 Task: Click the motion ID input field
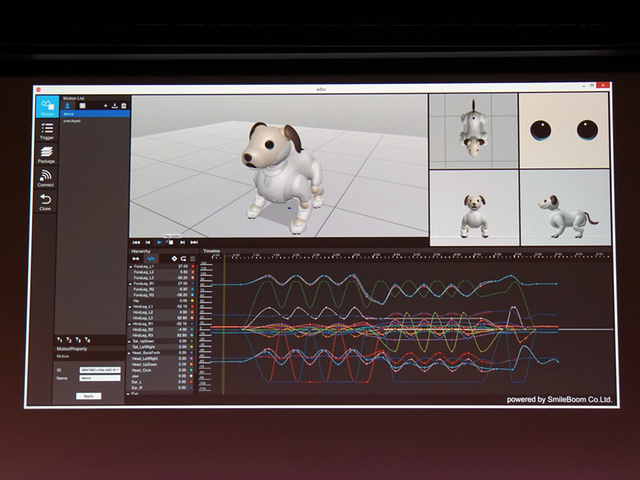(x=100, y=370)
